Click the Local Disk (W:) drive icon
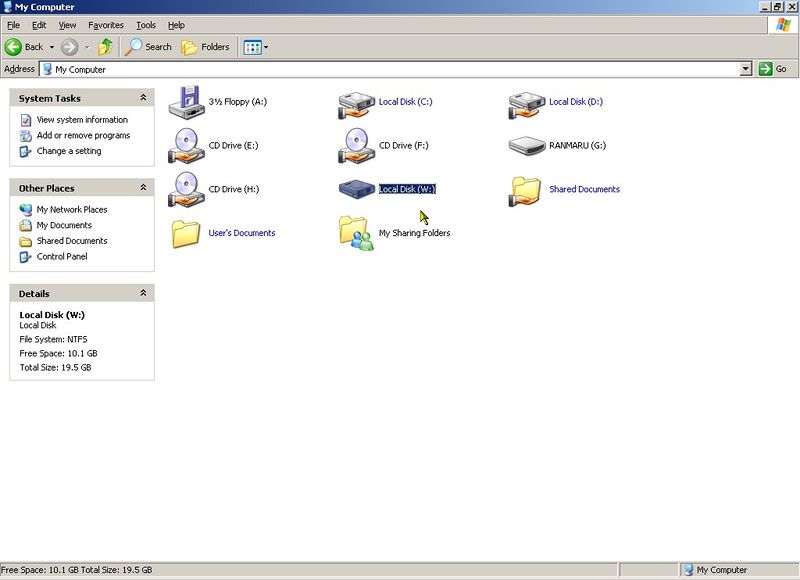The image size is (800, 580). [357, 189]
